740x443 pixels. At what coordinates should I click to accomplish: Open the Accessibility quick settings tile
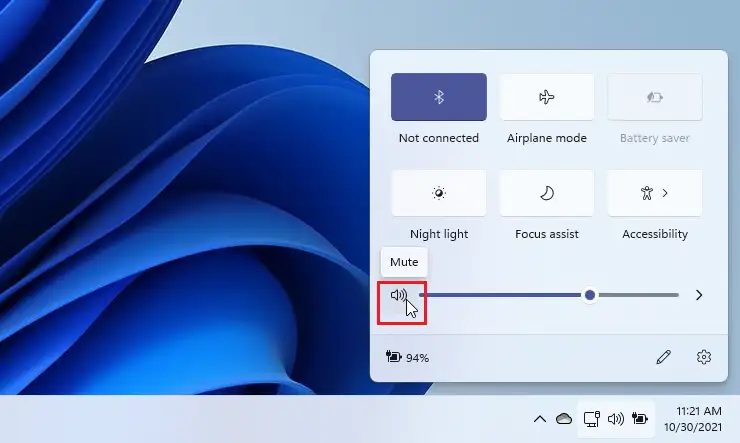tap(655, 193)
